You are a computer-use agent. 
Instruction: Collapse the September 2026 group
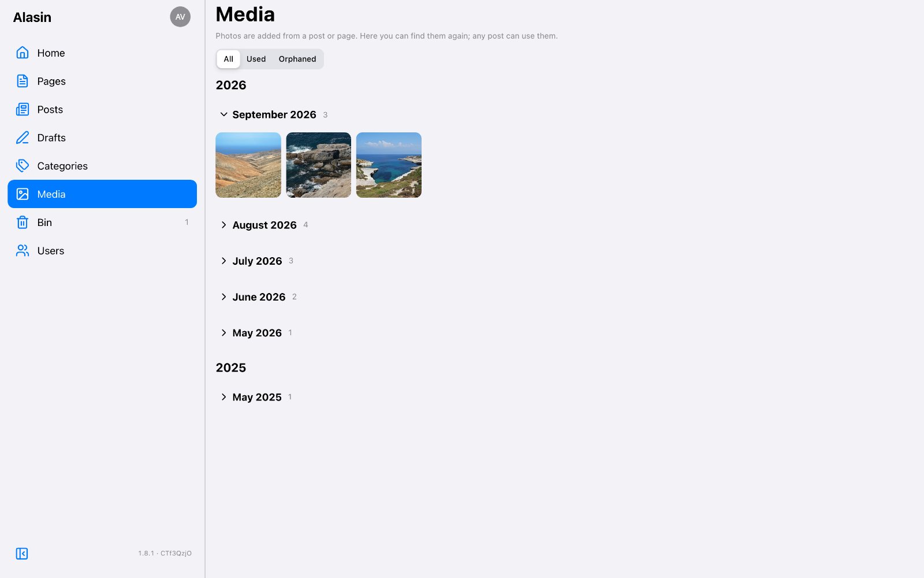coord(223,114)
